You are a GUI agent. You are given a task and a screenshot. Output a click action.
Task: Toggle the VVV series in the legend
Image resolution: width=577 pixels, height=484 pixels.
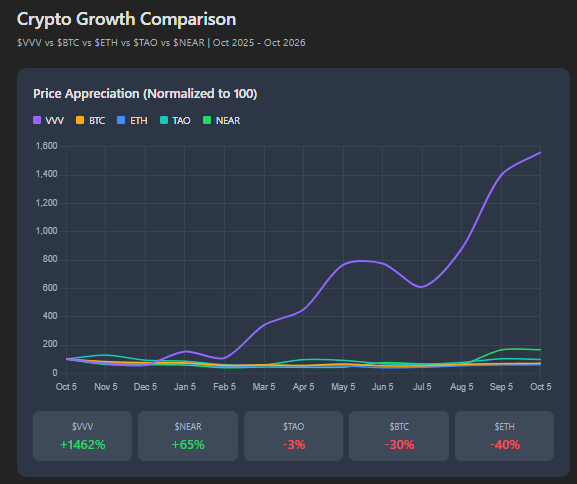click(x=49, y=120)
